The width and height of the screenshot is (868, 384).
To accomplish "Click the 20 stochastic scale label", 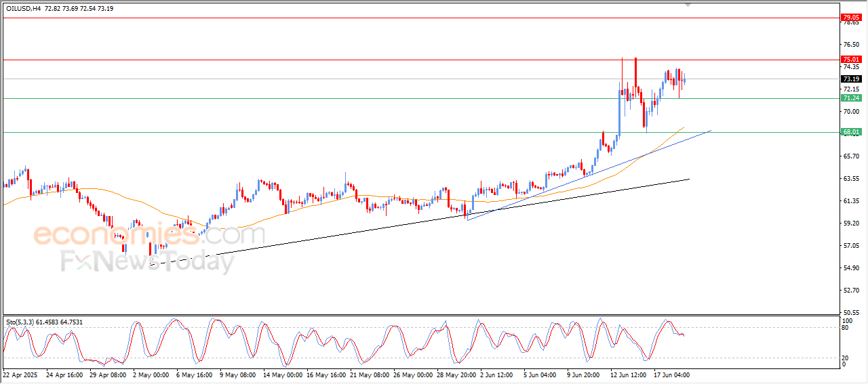I will pos(846,357).
